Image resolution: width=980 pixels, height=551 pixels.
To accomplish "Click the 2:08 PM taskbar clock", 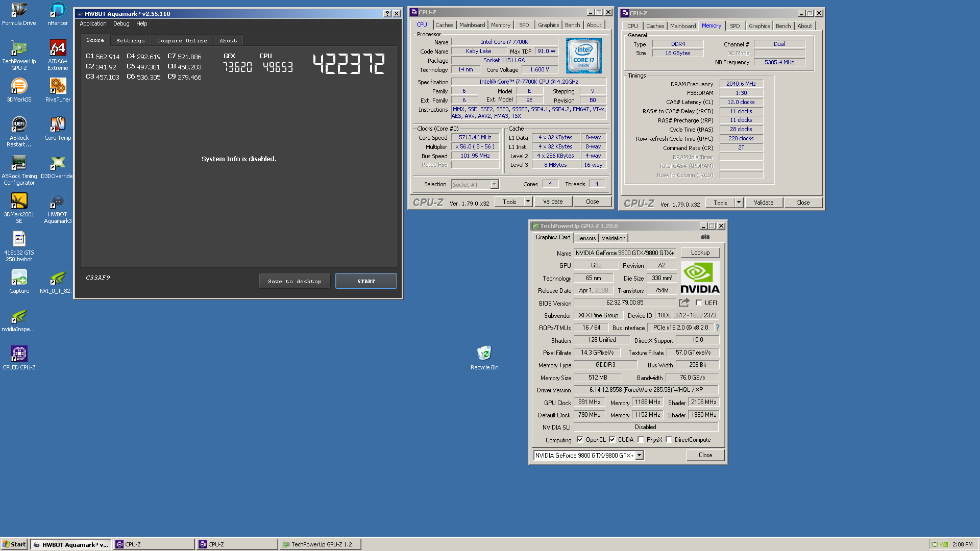I will coord(962,544).
